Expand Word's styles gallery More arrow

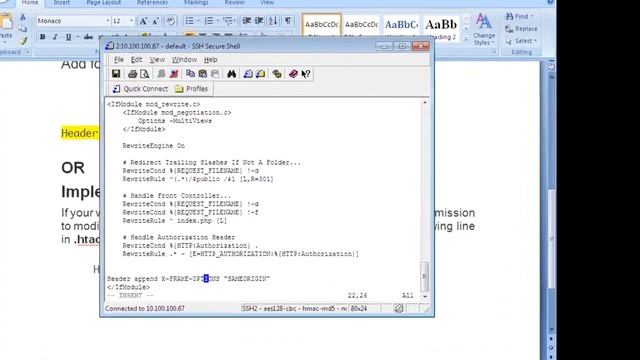[466, 39]
